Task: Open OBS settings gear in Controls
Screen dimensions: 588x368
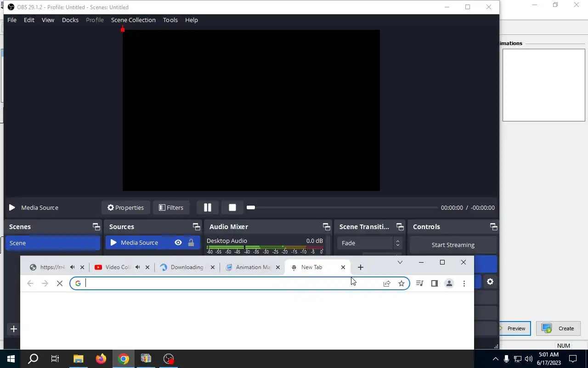Action: [x=490, y=282]
